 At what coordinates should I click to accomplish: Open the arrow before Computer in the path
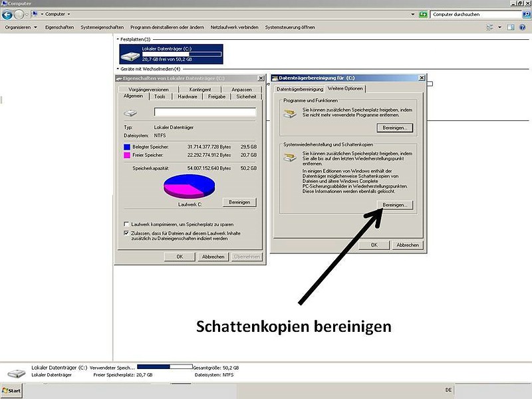click(x=42, y=14)
